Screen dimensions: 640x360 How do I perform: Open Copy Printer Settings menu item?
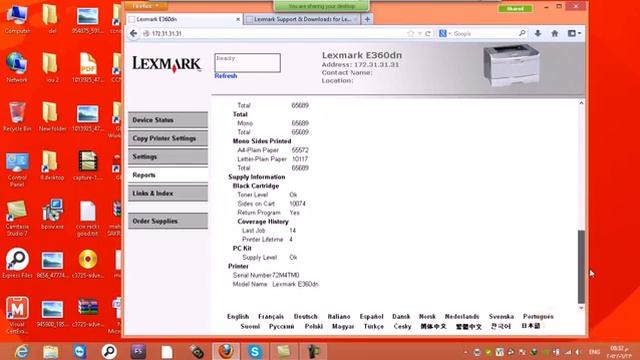click(x=168, y=138)
